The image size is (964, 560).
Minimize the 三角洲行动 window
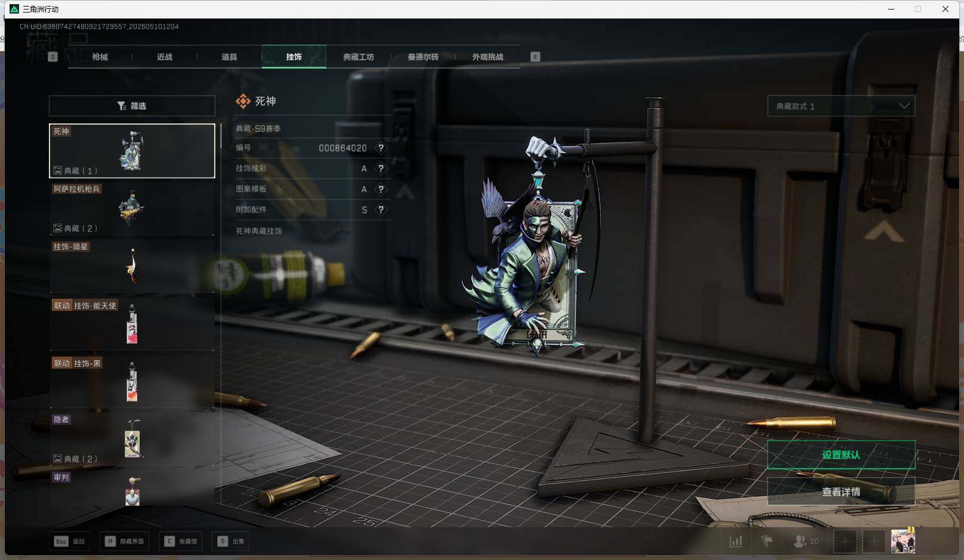891,9
